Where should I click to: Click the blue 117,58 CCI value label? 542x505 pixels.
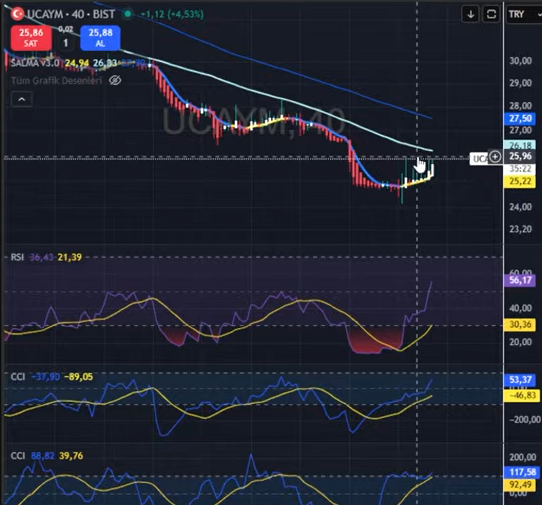pos(522,472)
